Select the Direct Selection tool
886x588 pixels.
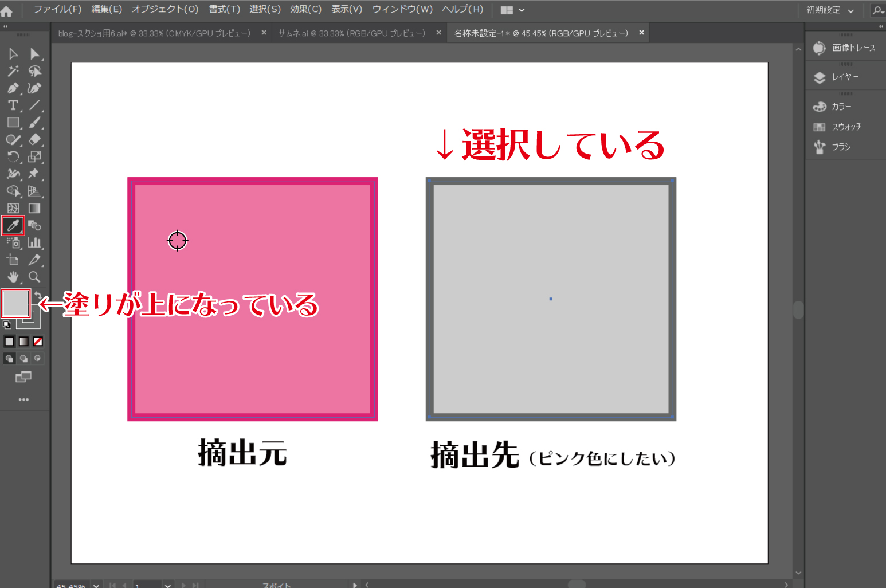[x=35, y=54]
